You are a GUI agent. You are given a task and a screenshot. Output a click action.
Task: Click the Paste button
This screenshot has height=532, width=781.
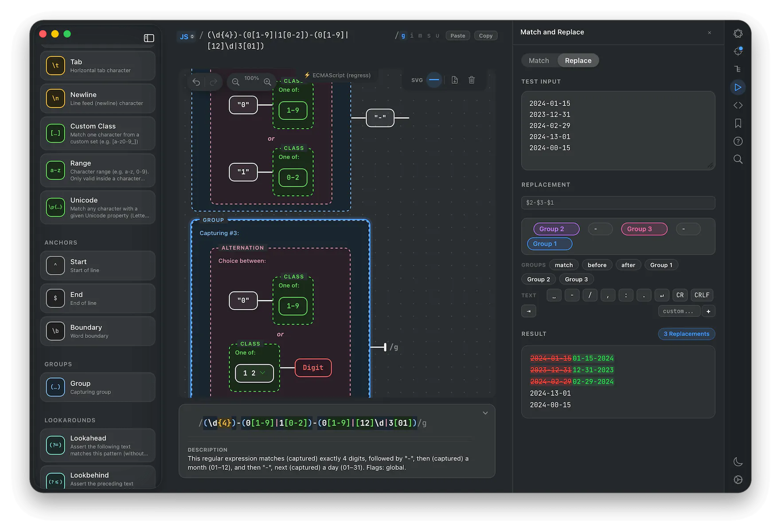point(458,36)
